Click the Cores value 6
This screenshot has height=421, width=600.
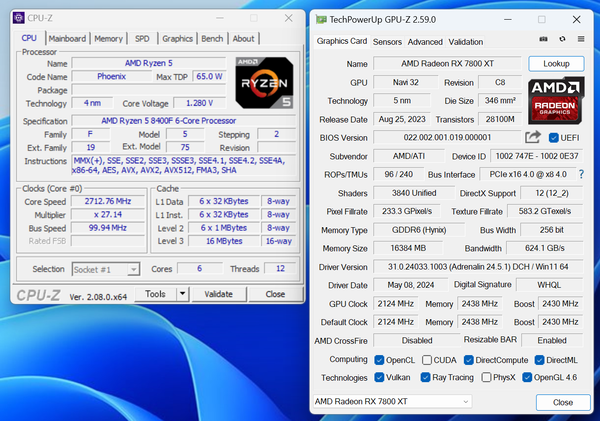pos(199,269)
